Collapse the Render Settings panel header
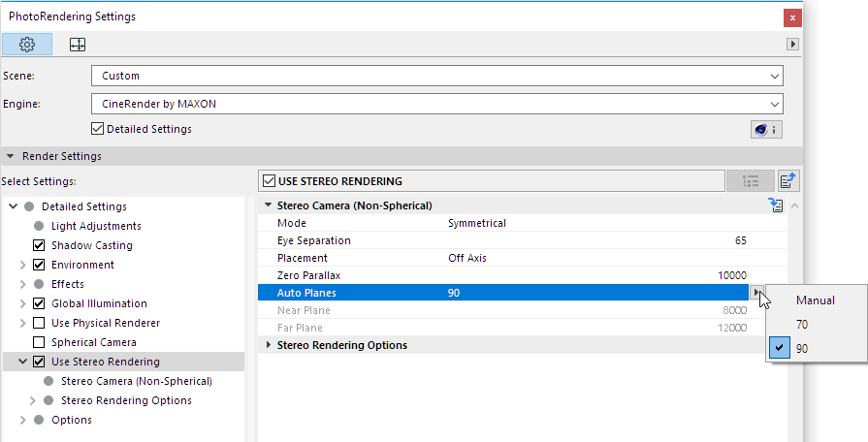The width and height of the screenshot is (868, 442). click(11, 156)
